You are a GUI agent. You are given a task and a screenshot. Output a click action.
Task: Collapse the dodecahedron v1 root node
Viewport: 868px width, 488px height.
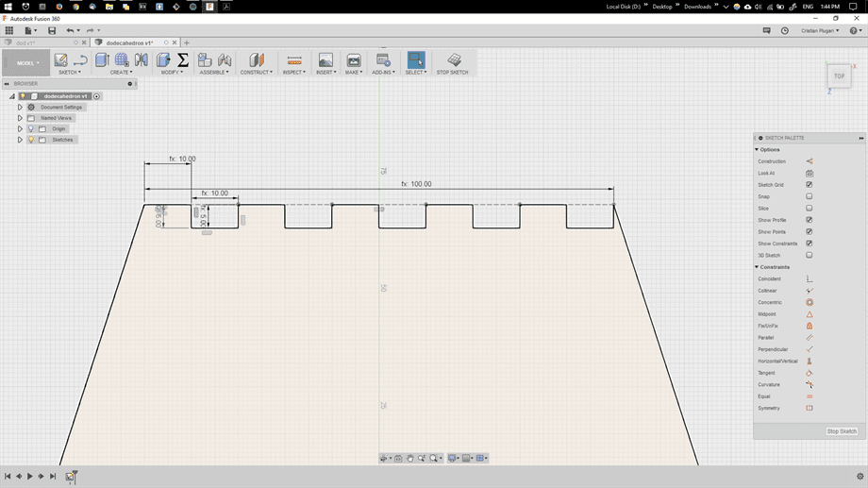click(x=12, y=96)
